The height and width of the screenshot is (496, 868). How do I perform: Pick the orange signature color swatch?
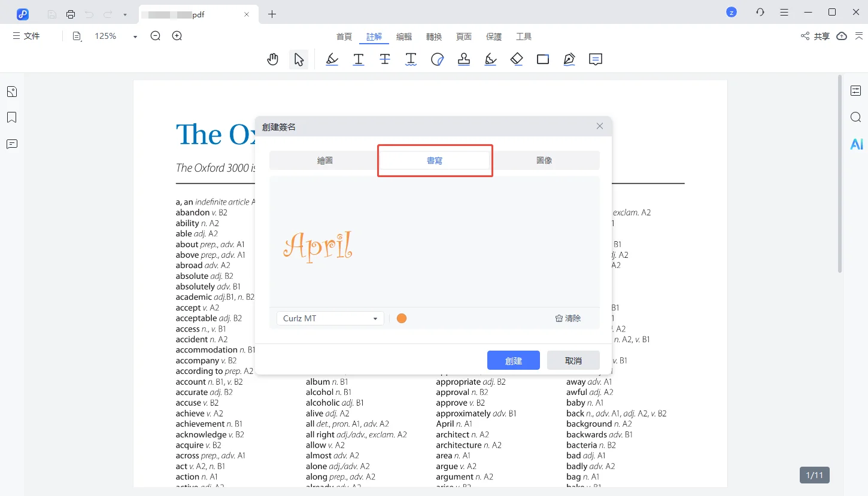[x=402, y=318]
